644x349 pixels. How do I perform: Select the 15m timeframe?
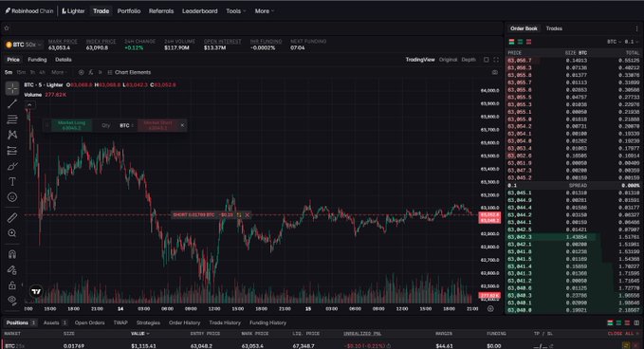[21, 72]
